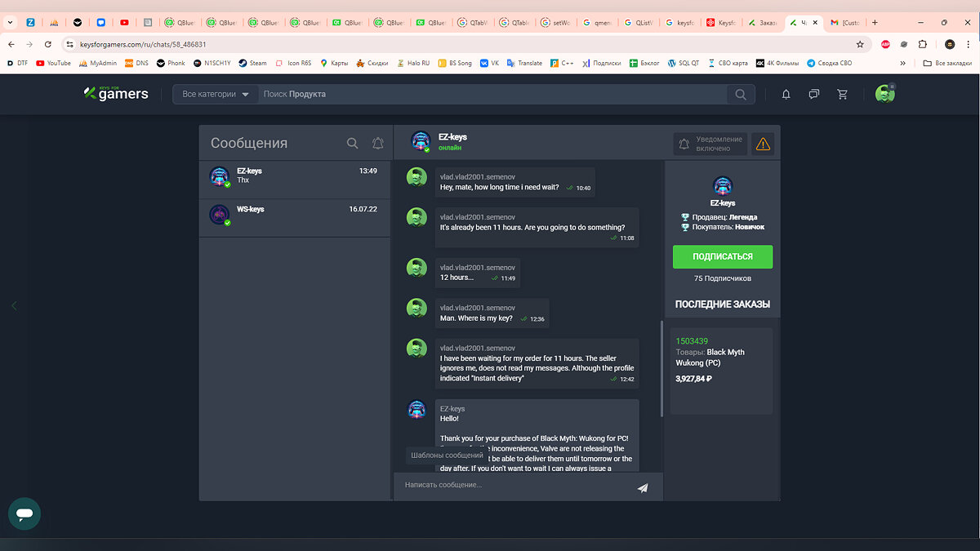Open the WS-keys conversation
980x551 pixels.
[x=296, y=217]
